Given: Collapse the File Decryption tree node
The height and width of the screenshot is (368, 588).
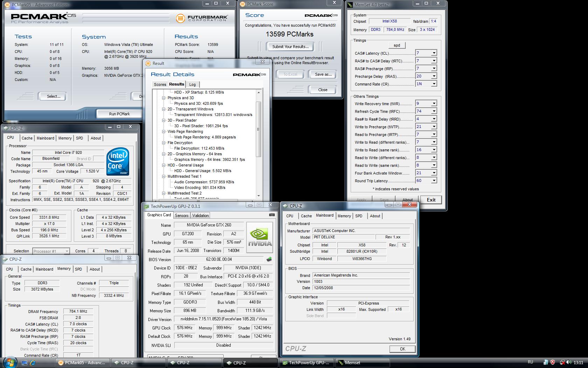Looking at the screenshot, I should (x=163, y=143).
